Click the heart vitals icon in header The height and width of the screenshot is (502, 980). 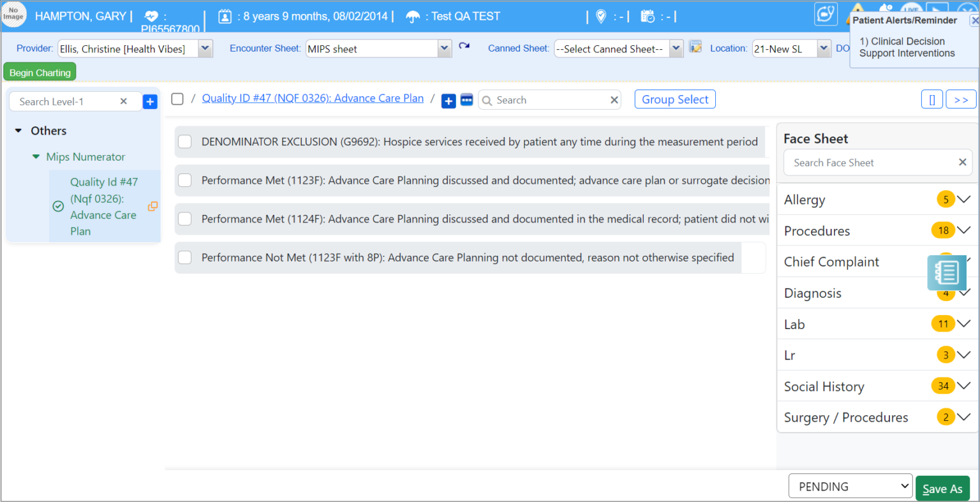click(x=151, y=17)
